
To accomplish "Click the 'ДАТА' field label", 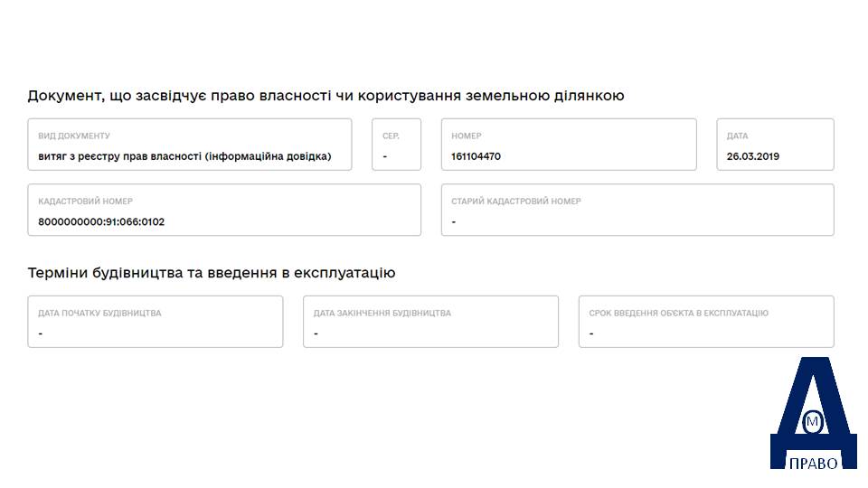I will pyautogui.click(x=738, y=136).
